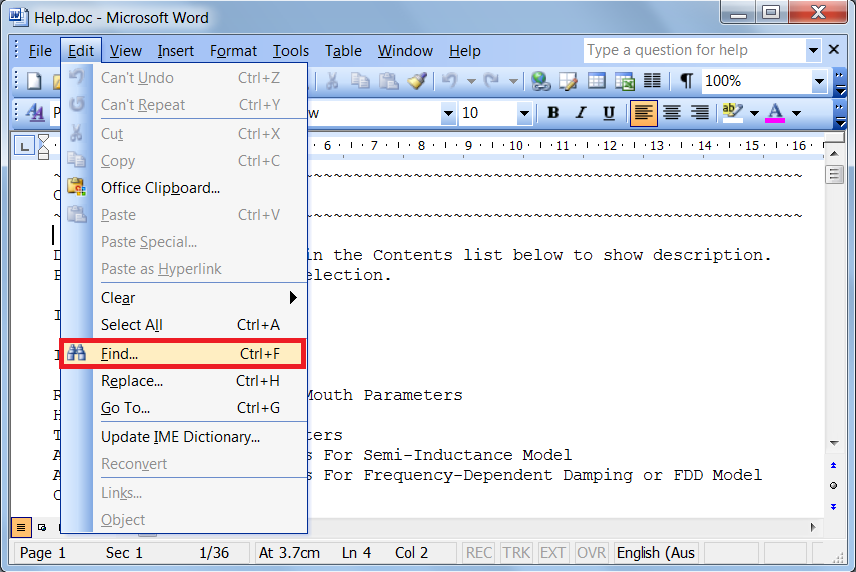Close the document window X button
This screenshot has height=572, width=856.
[x=834, y=50]
